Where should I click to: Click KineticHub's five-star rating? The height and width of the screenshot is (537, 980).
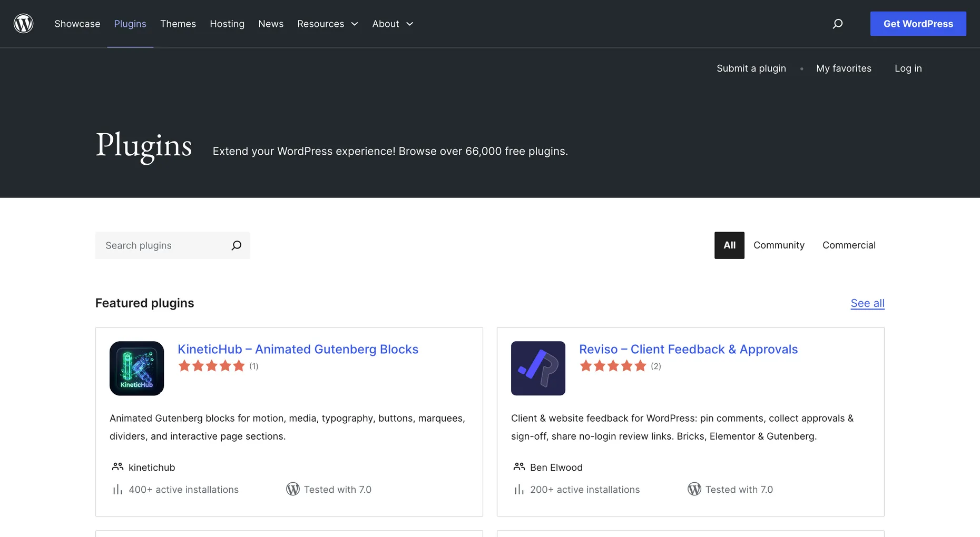(x=211, y=366)
